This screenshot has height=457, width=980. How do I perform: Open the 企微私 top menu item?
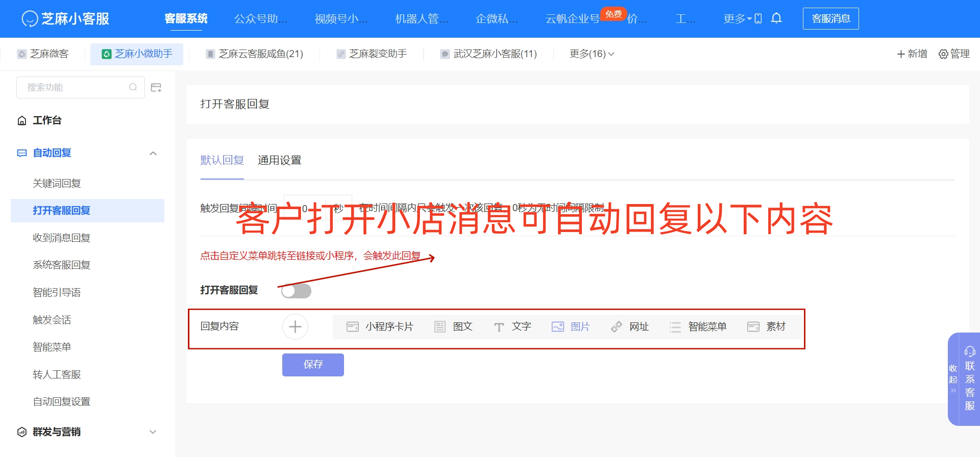click(497, 19)
